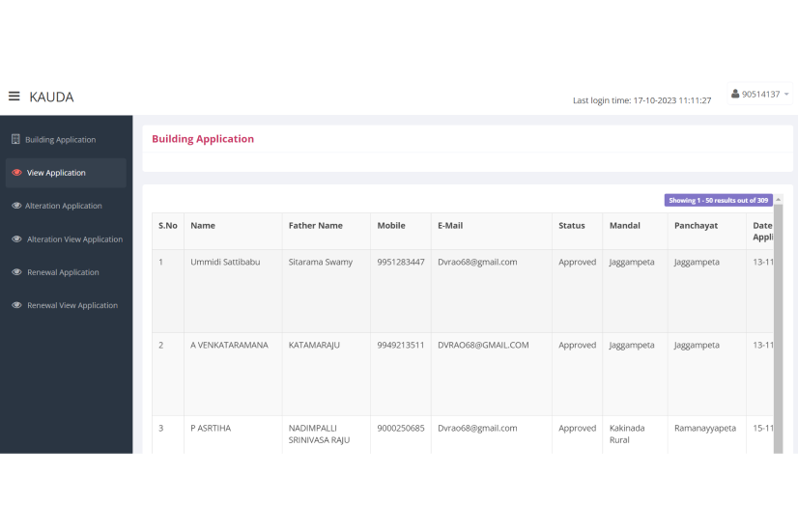Click the Name column header
This screenshot has width=798, height=532.
203,226
